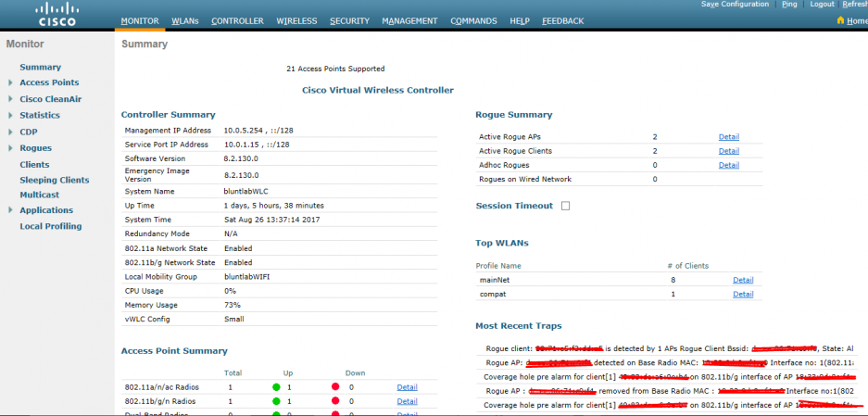Click the Home house icon
The height and width of the screenshot is (416, 868).
click(x=840, y=20)
